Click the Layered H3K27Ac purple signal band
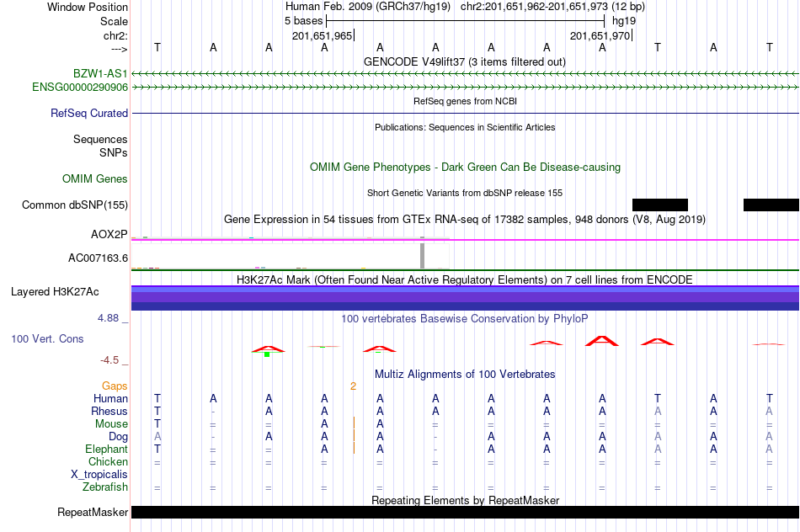The image size is (800, 532). point(465,298)
